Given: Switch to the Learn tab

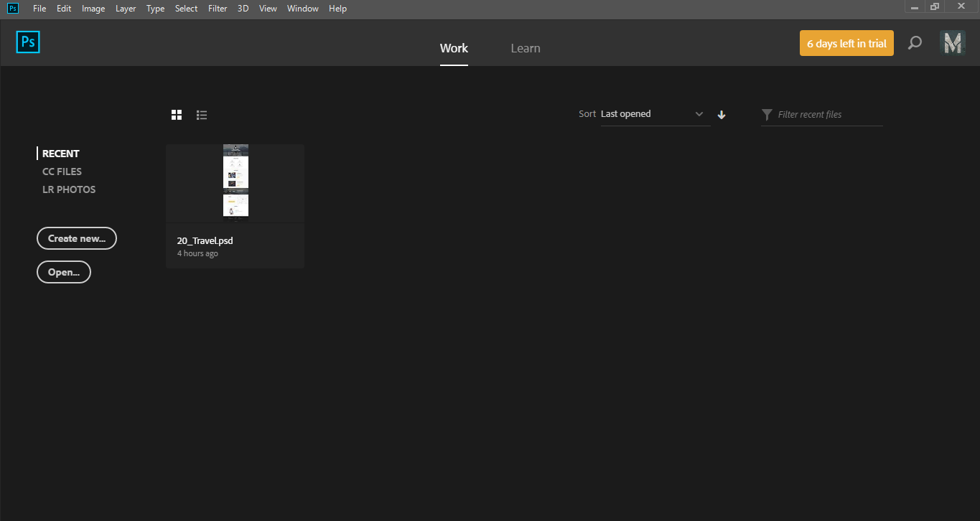Looking at the screenshot, I should [525, 48].
